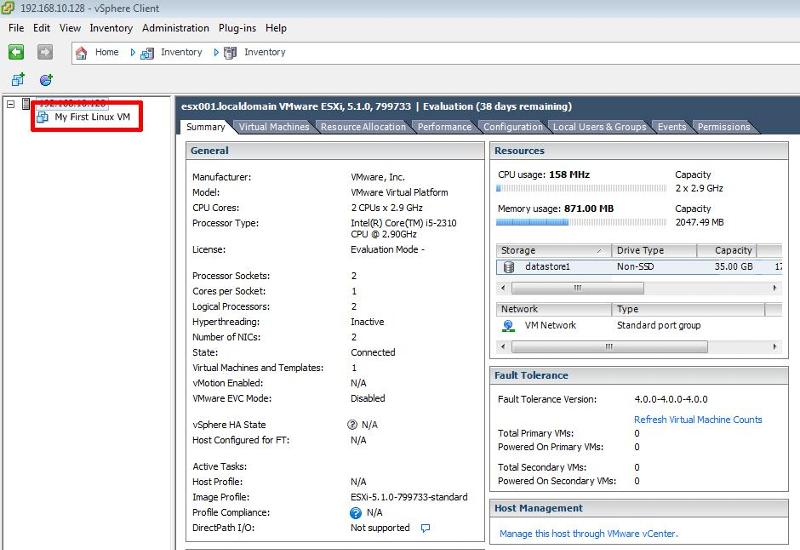This screenshot has width=800, height=550.
Task: Open the View menu
Action: point(70,28)
